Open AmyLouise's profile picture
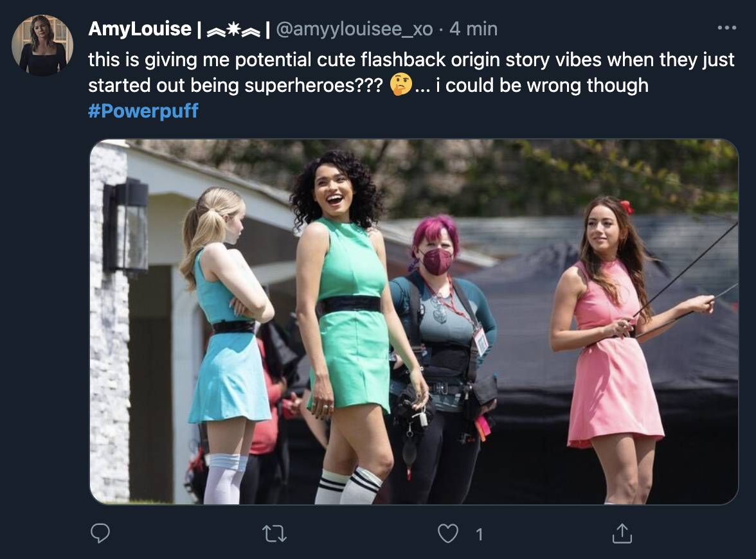This screenshot has width=756, height=559. tap(42, 45)
